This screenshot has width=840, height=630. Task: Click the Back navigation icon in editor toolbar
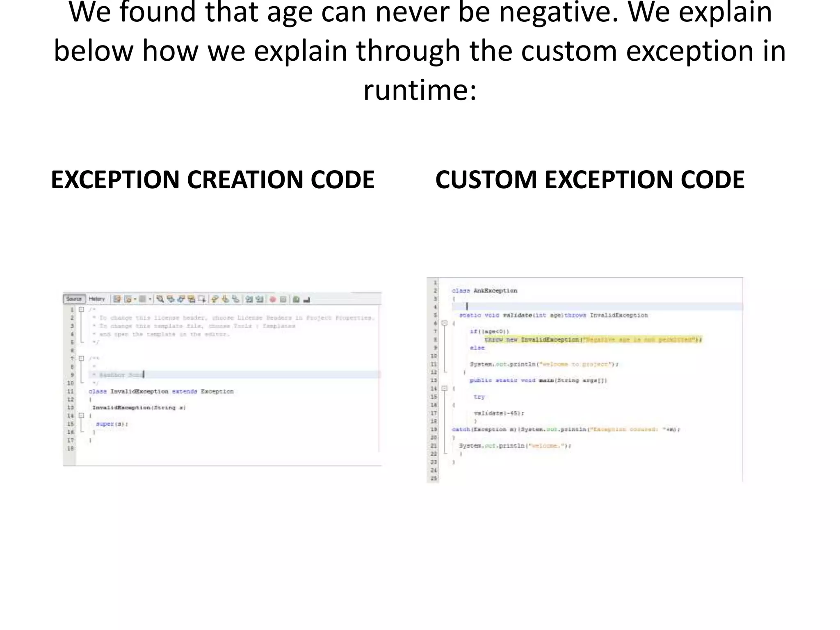click(128, 299)
